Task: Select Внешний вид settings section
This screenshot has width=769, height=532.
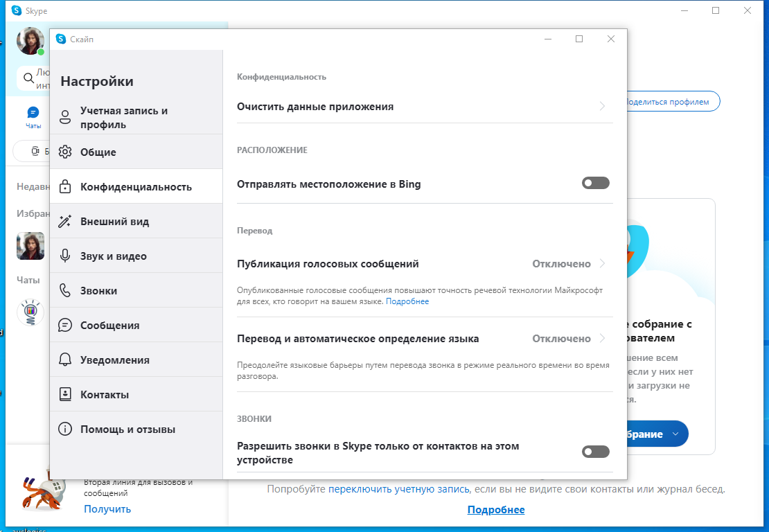Action: click(136, 221)
